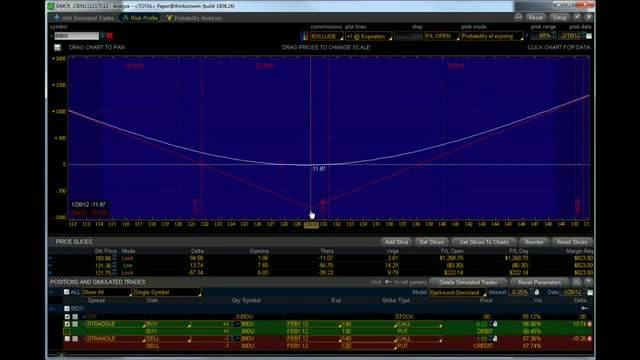Adjust stock price stepper for 150.66 slice
640x360 pixels.
(x=115, y=258)
